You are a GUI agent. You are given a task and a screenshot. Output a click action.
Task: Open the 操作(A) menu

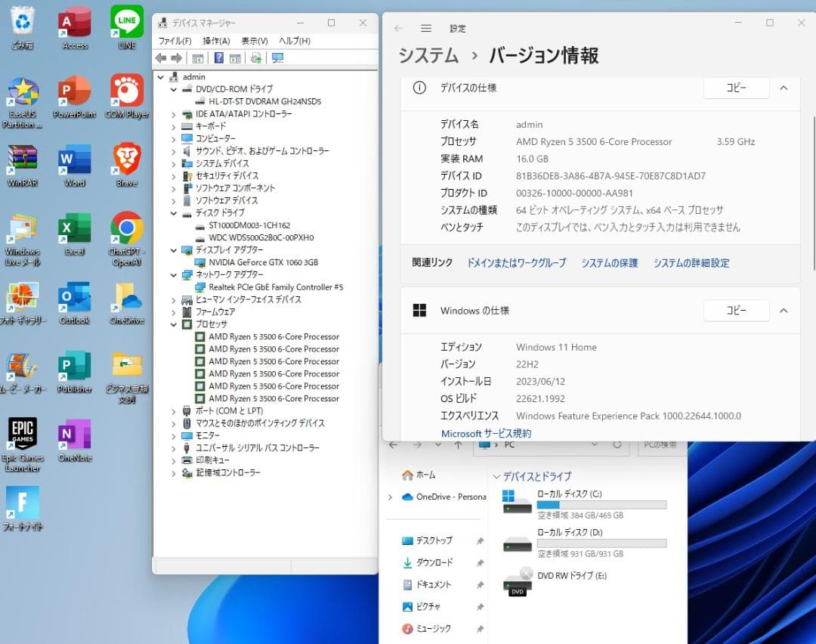click(x=215, y=41)
